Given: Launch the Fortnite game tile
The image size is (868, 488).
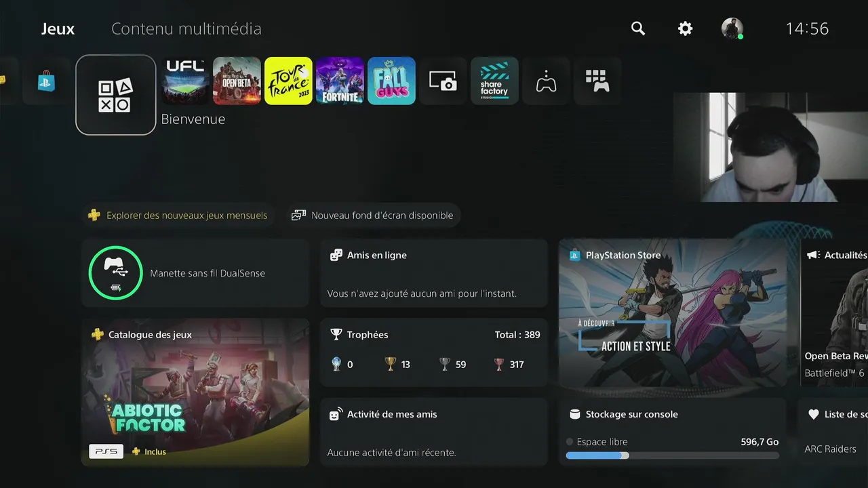Looking at the screenshot, I should [x=340, y=81].
